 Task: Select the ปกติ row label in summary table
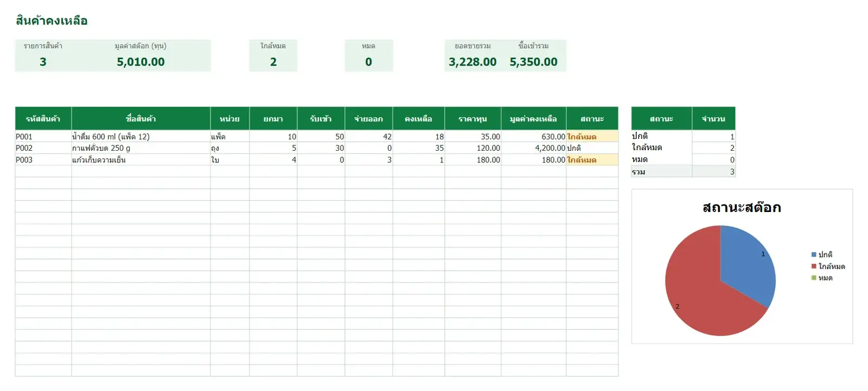click(662, 136)
